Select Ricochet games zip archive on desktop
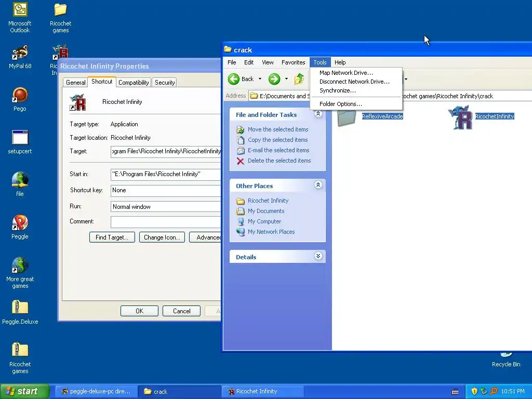Viewport: 532px width, 399px height. click(20, 358)
